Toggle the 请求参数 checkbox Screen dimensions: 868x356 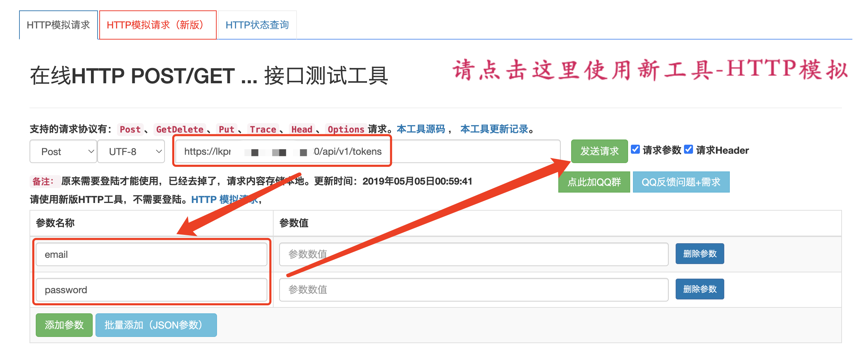(x=635, y=150)
